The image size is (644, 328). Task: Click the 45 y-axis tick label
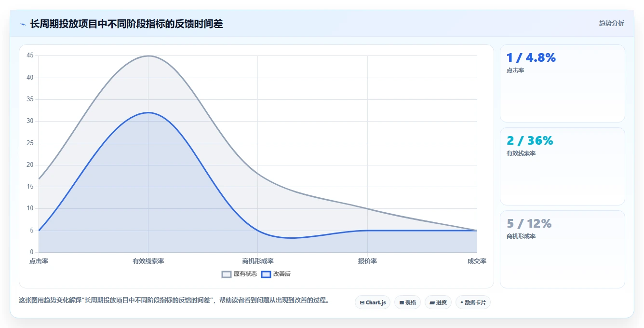(30, 55)
